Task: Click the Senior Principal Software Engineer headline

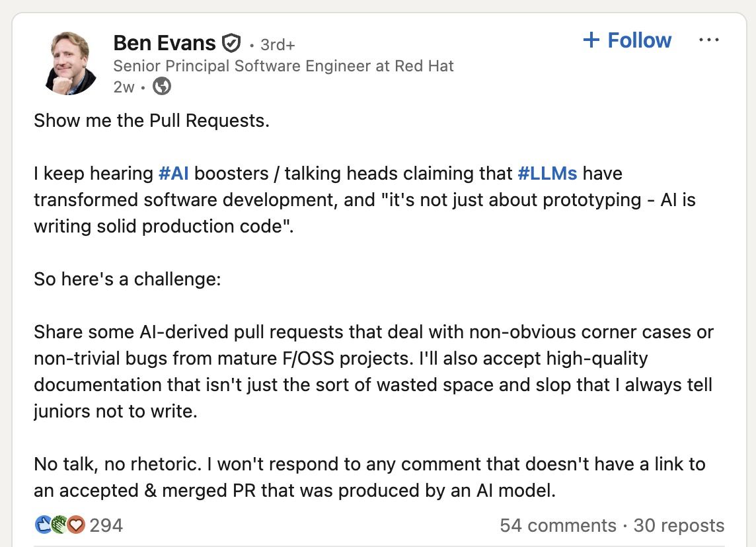Action: click(x=283, y=66)
